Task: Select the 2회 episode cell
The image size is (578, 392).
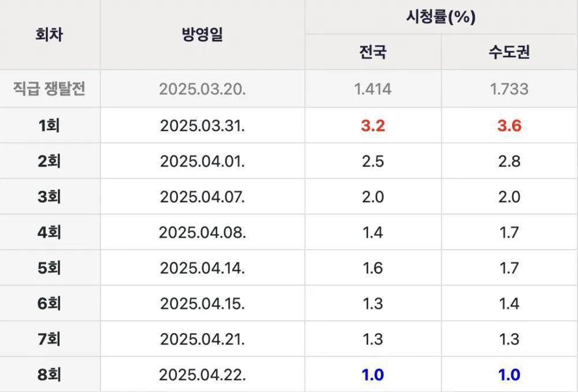Action: click(49, 161)
